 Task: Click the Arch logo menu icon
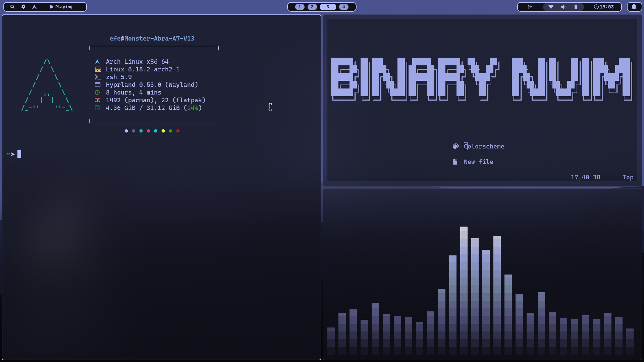tap(34, 7)
